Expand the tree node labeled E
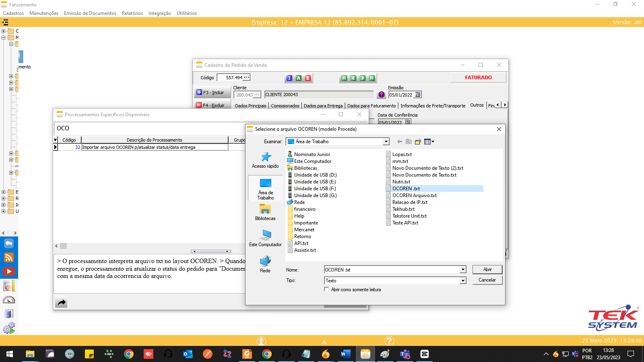644x362 pixels. (4, 192)
